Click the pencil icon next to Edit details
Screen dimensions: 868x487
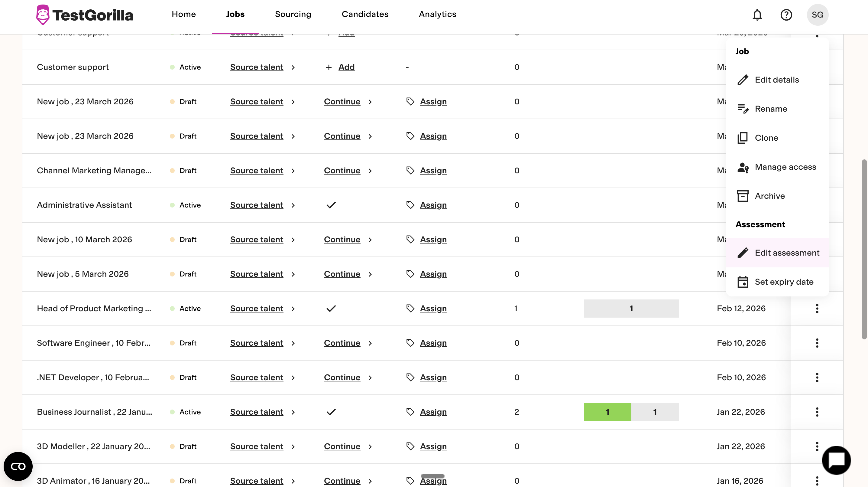(x=743, y=80)
